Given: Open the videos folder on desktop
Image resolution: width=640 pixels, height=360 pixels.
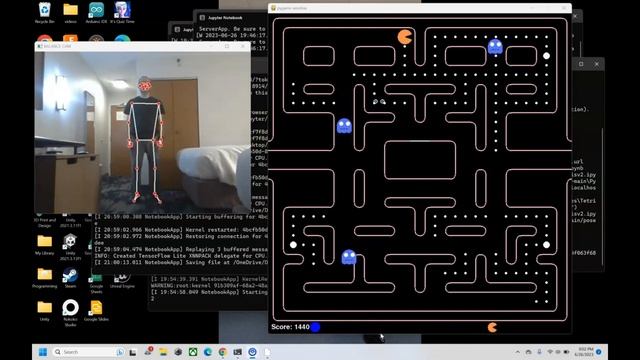Looking at the screenshot, I should coord(70,12).
